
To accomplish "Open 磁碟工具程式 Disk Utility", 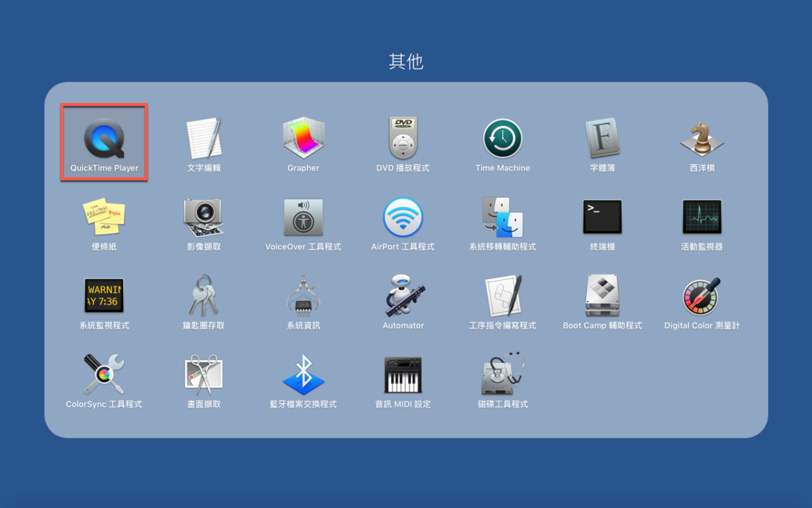I will tap(503, 374).
